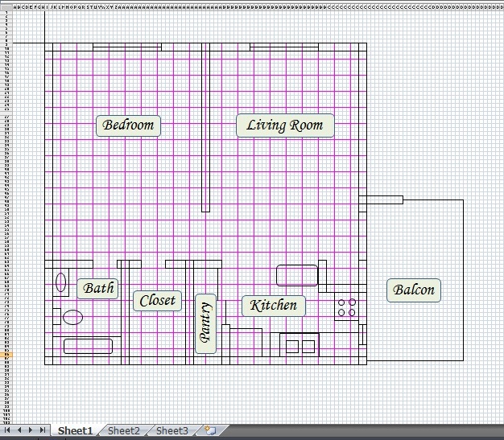This screenshot has height=440, width=504.
Task: Select the Closet label text box
Action: click(x=158, y=301)
